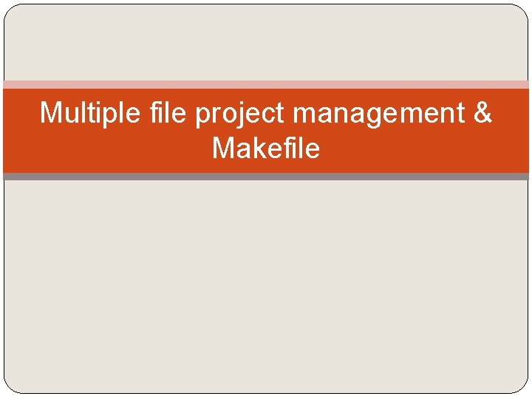Click the pink stripe above the orange banner
This screenshot has height=399, width=532.
coord(266,84)
